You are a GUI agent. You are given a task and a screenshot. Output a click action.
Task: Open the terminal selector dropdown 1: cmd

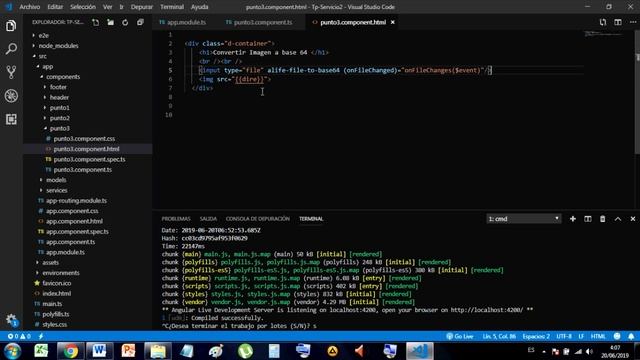524,219
